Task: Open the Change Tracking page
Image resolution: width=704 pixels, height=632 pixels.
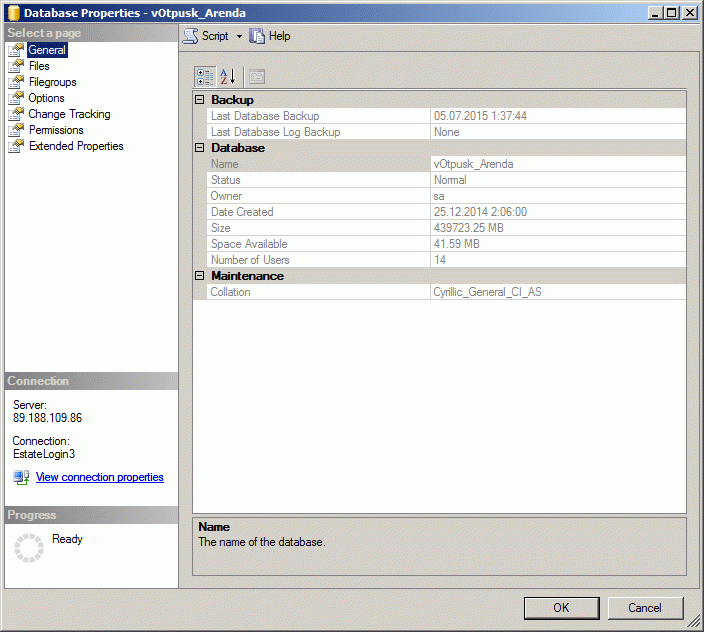Action: [69, 114]
